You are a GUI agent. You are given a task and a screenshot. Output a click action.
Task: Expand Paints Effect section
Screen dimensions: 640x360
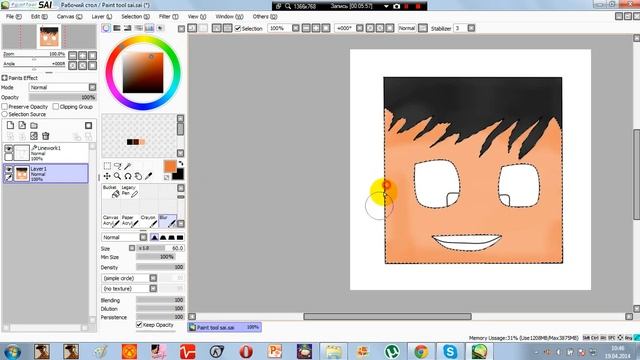pyautogui.click(x=4, y=78)
